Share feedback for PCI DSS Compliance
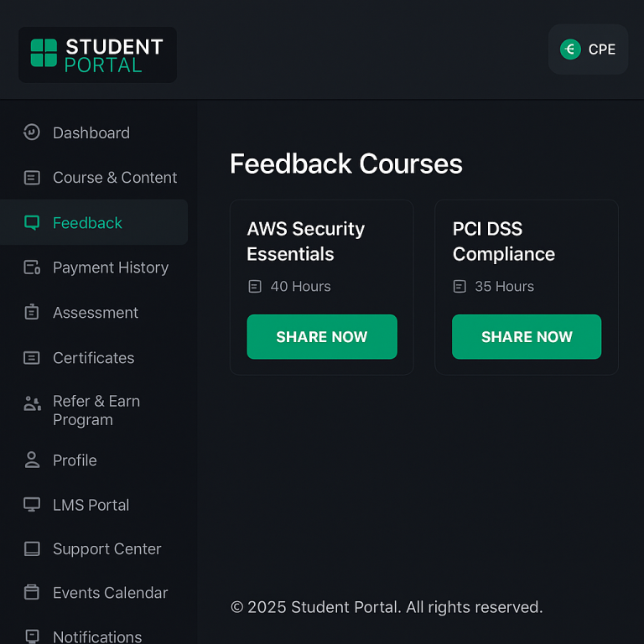 click(x=527, y=337)
